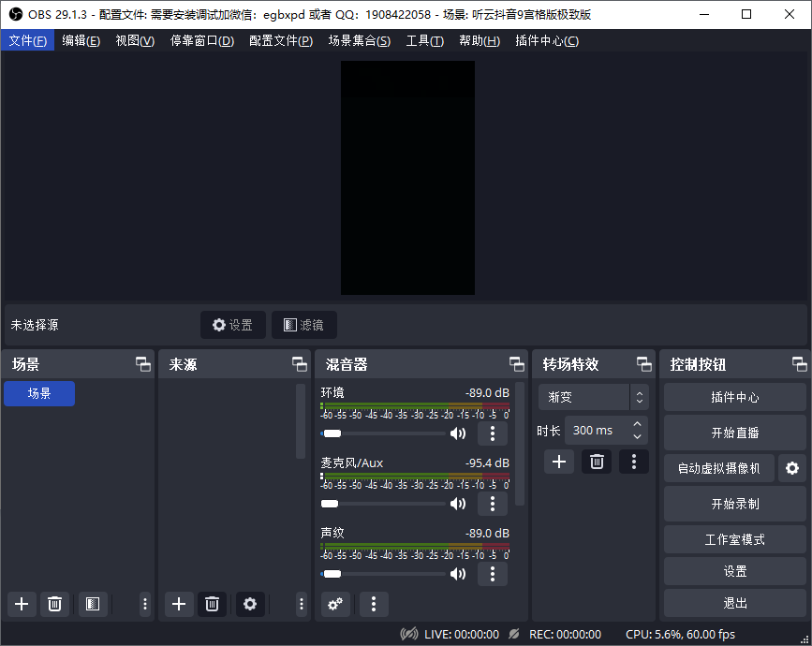The height and width of the screenshot is (646, 812).
Task: Open advanced audio properties gears in mixer
Action: (337, 604)
